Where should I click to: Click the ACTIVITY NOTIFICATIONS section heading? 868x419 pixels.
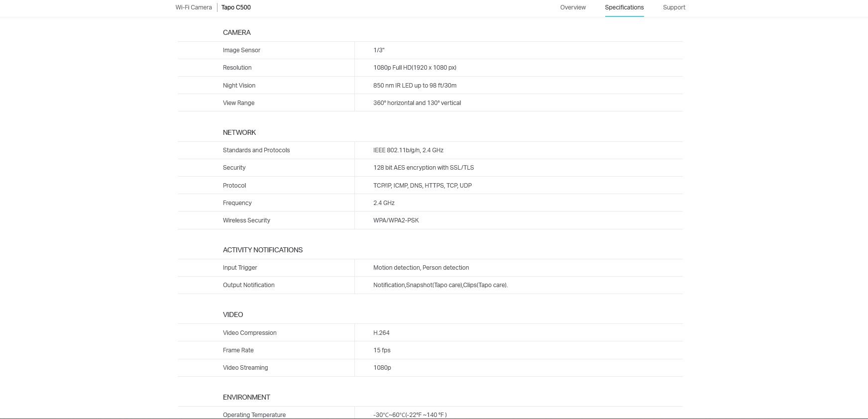[x=263, y=250]
